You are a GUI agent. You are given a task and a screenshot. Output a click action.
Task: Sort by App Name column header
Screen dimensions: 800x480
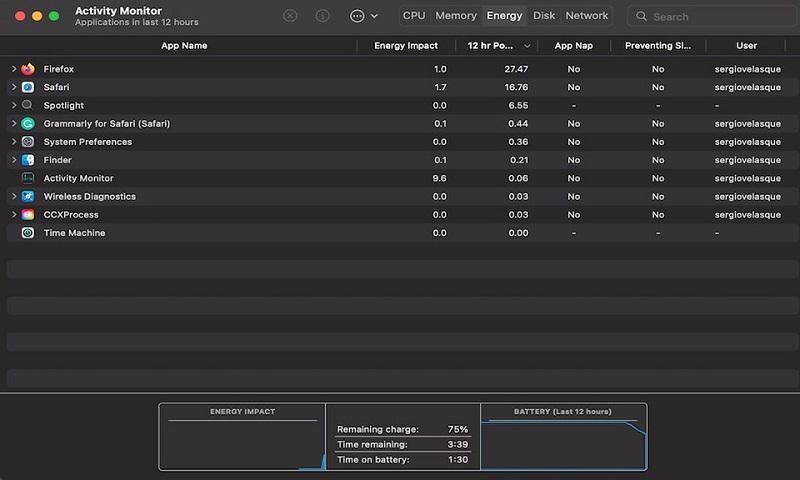point(184,46)
